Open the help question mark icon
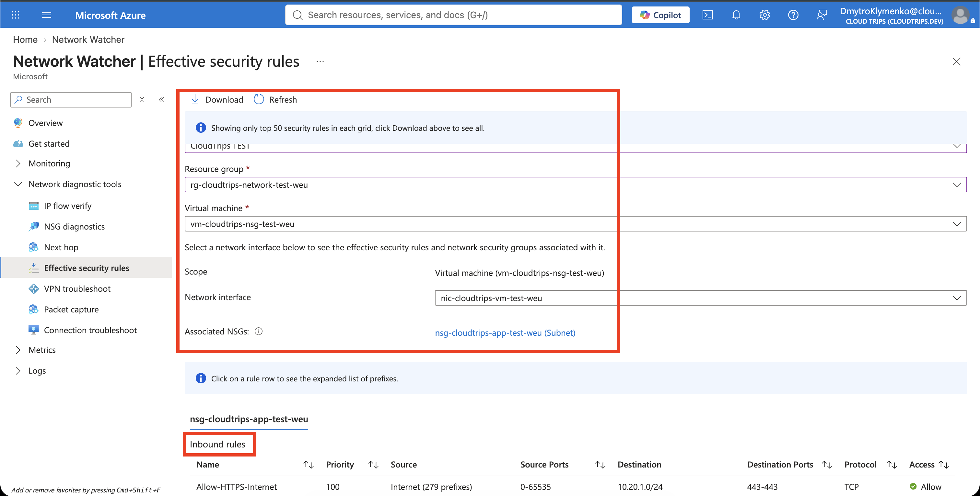Image resolution: width=980 pixels, height=496 pixels. coord(793,15)
